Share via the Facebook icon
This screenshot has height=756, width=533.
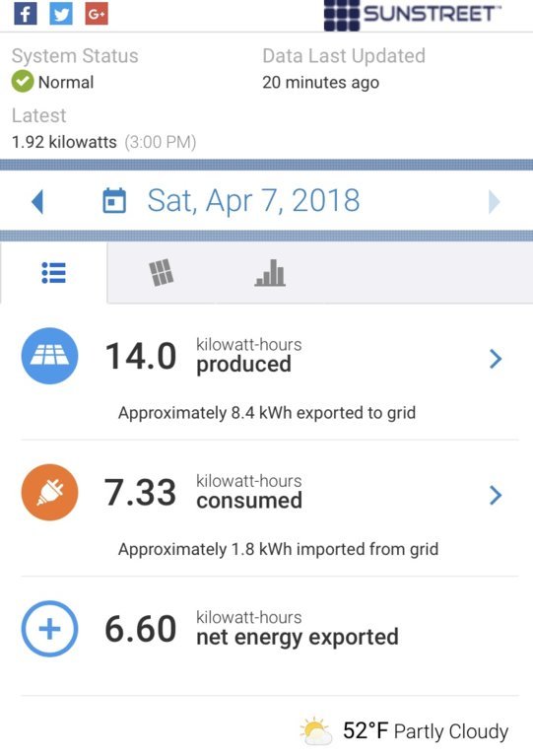tap(26, 14)
